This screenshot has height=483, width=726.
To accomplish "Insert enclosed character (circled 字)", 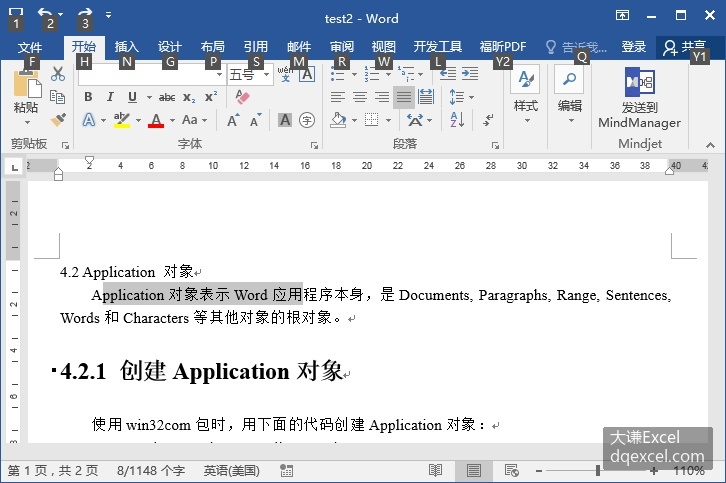I will pos(307,120).
